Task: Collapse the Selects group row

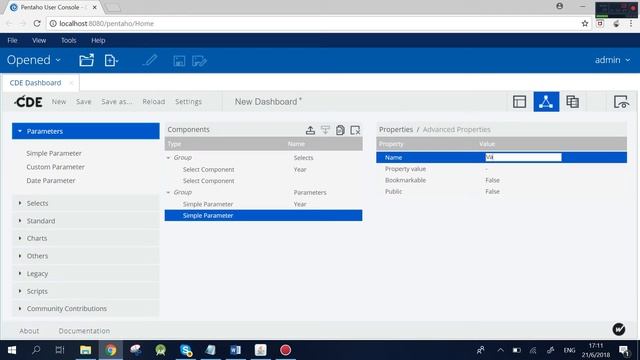Action: tap(168, 158)
